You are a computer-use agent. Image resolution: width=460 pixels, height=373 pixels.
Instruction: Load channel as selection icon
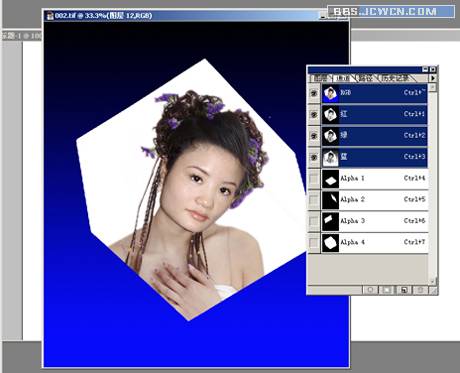coord(370,290)
